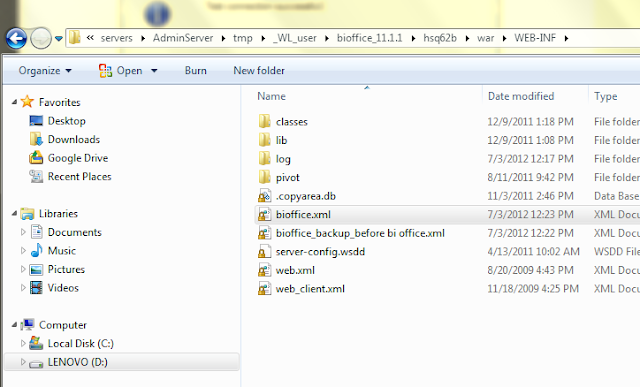The width and height of the screenshot is (640, 387).
Task: Click the Google Drive icon in Favorites
Action: (36, 158)
